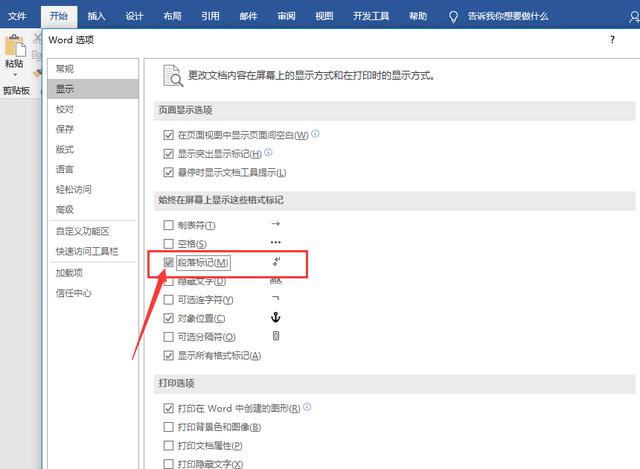
Task: Toggle the 段落标记 paragraph marks checkbox
Action: click(168, 262)
